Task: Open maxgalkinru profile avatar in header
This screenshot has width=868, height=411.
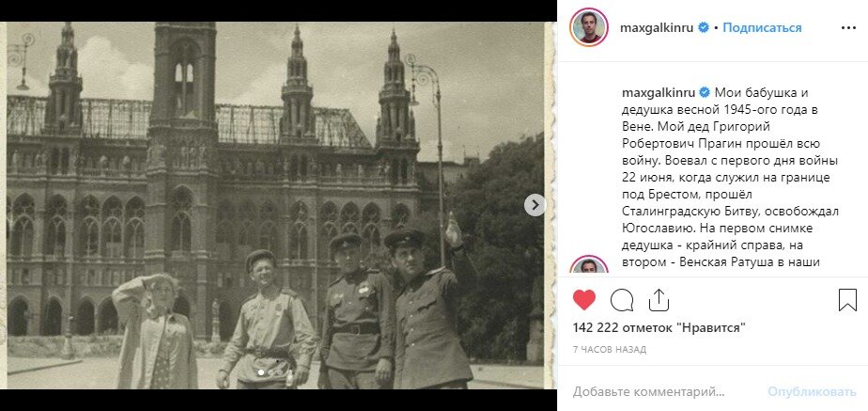Action: coord(588,27)
